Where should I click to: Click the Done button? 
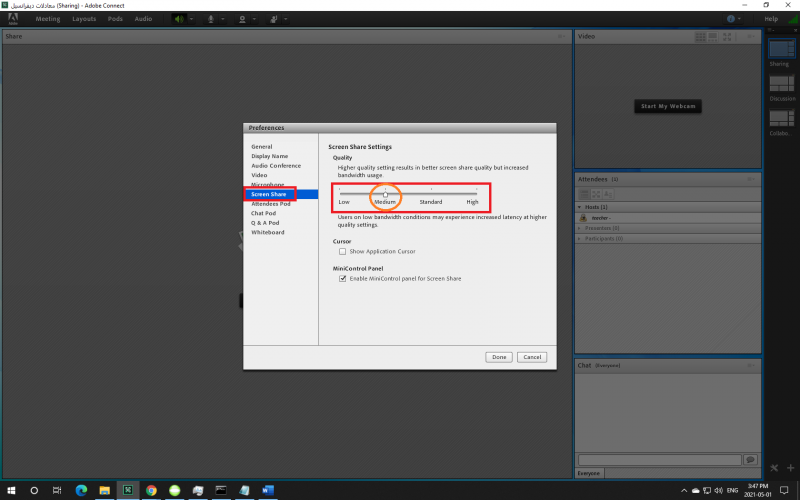pos(498,357)
